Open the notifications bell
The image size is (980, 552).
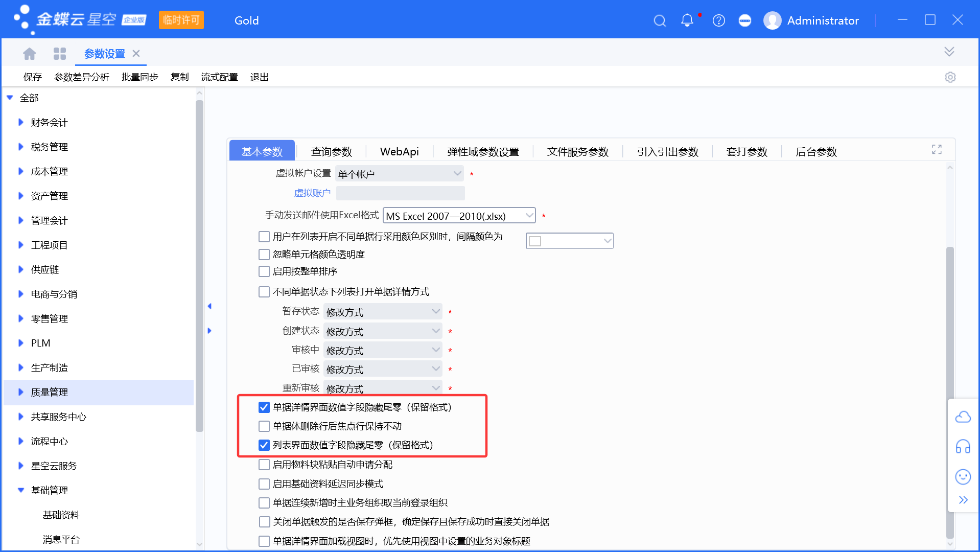(687, 20)
